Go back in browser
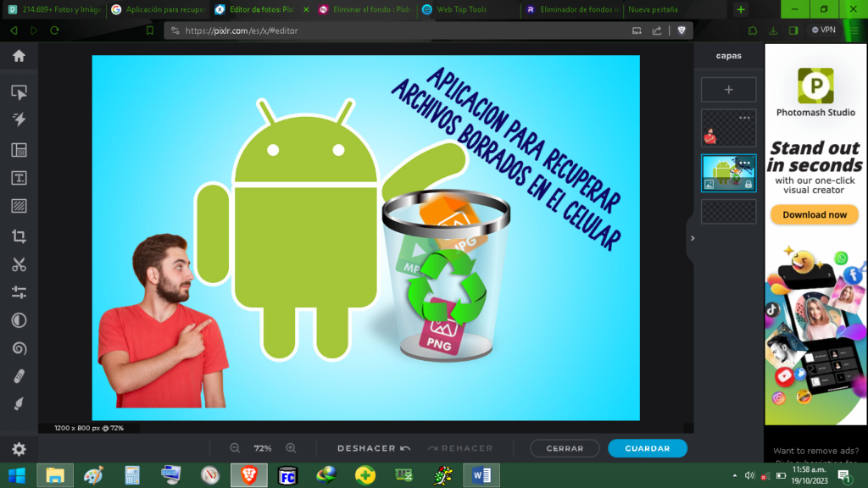 coord(14,30)
